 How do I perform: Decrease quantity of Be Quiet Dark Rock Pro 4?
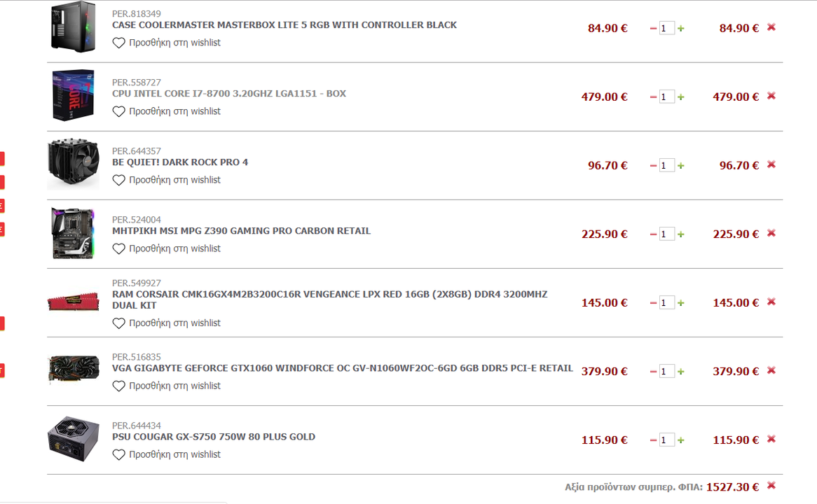click(x=653, y=166)
